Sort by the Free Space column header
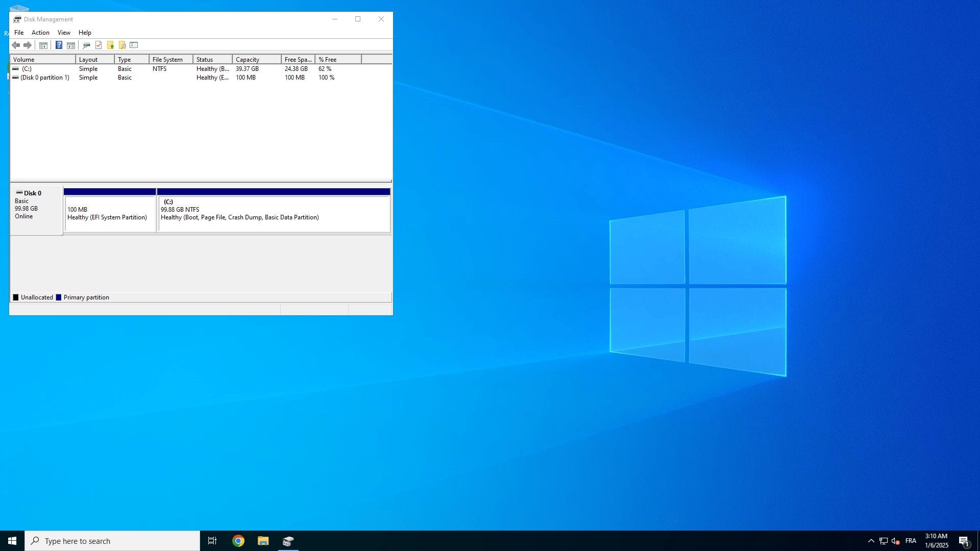This screenshot has height=551, width=980. [298, 60]
